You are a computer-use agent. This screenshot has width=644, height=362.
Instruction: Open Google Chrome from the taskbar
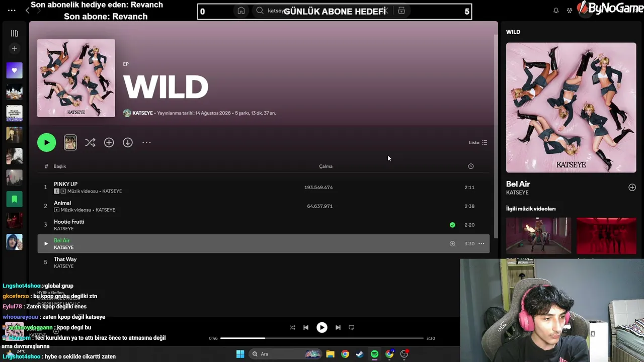click(345, 354)
